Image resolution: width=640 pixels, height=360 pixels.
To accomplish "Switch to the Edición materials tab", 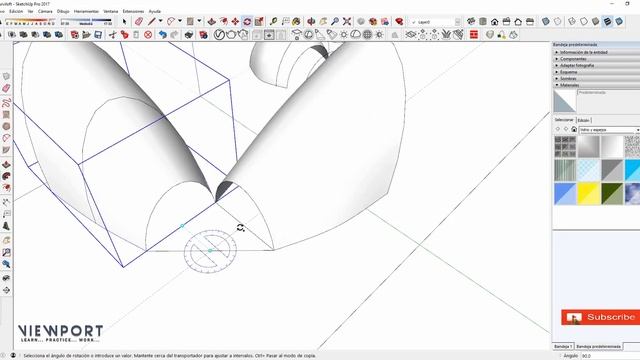I will click(x=583, y=120).
